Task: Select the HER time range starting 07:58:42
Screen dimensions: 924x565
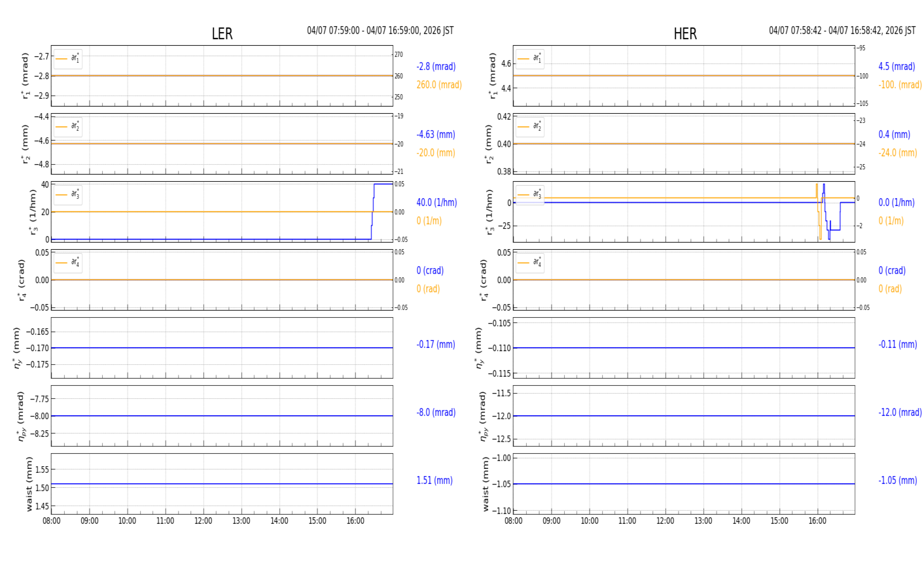Action: [842, 31]
